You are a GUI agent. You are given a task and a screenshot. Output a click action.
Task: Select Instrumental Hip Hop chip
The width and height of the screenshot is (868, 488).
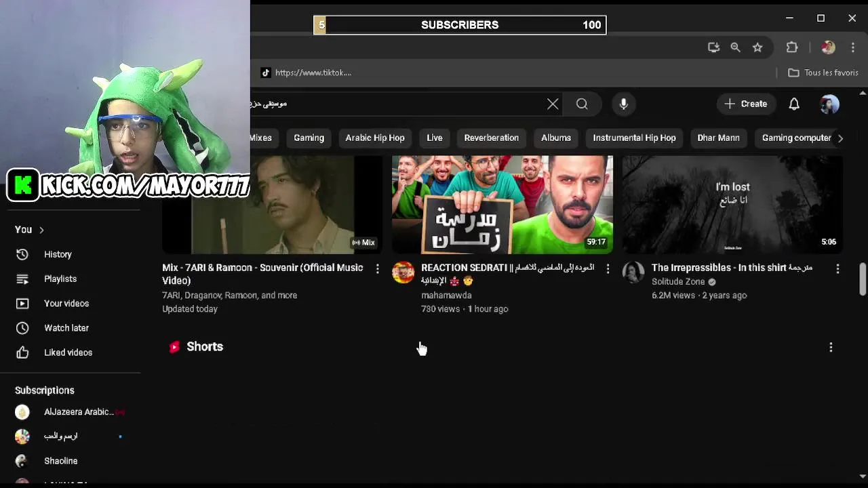tap(635, 138)
